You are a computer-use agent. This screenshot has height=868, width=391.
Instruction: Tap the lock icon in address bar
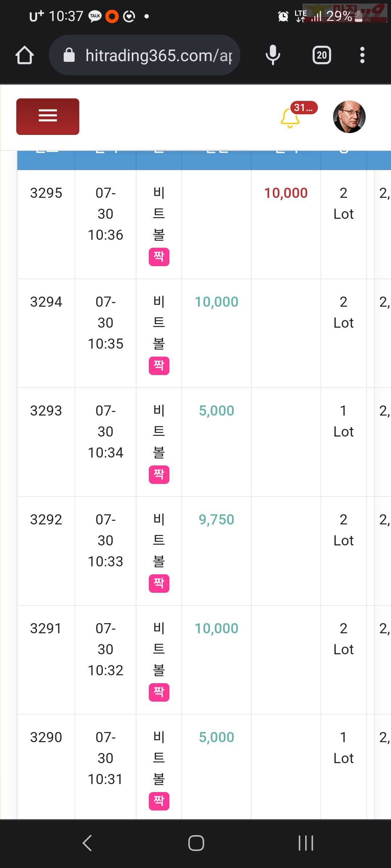click(x=69, y=55)
